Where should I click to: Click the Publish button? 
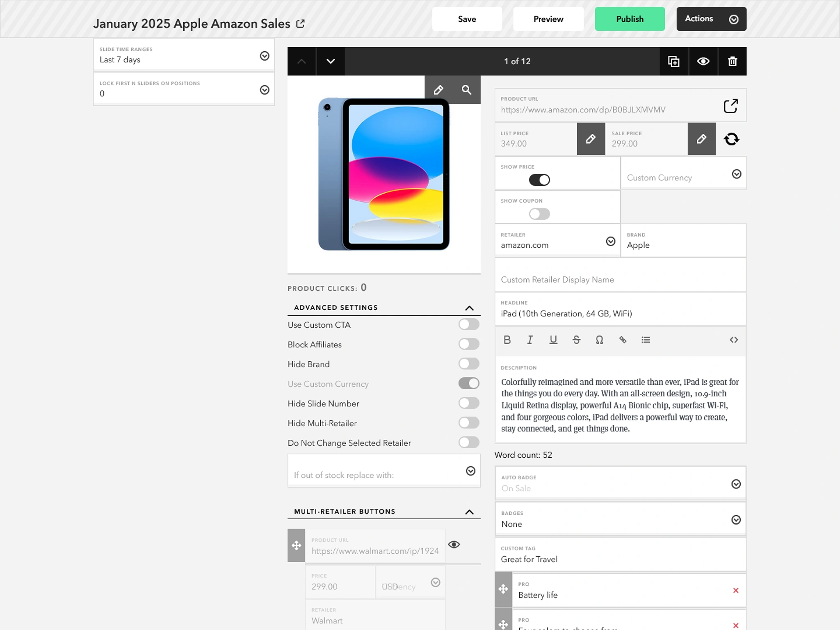pyautogui.click(x=630, y=19)
